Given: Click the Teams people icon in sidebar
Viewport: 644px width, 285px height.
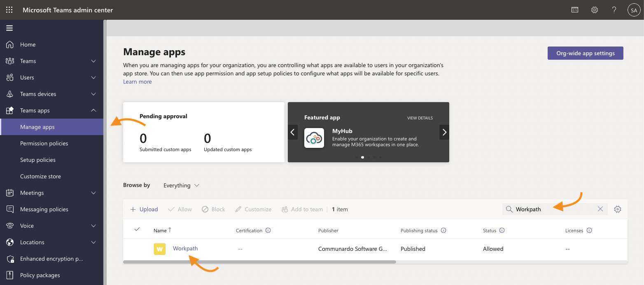Looking at the screenshot, I should coord(10,61).
